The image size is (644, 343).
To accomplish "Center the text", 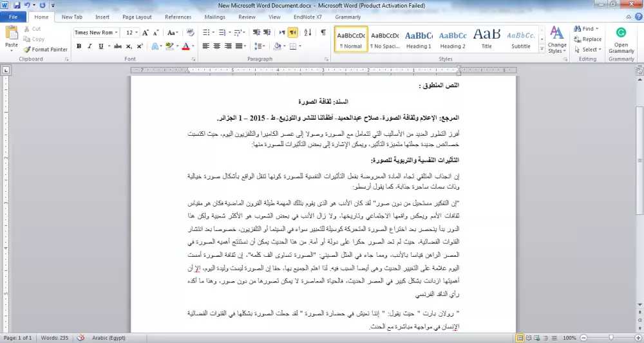I will tap(217, 46).
